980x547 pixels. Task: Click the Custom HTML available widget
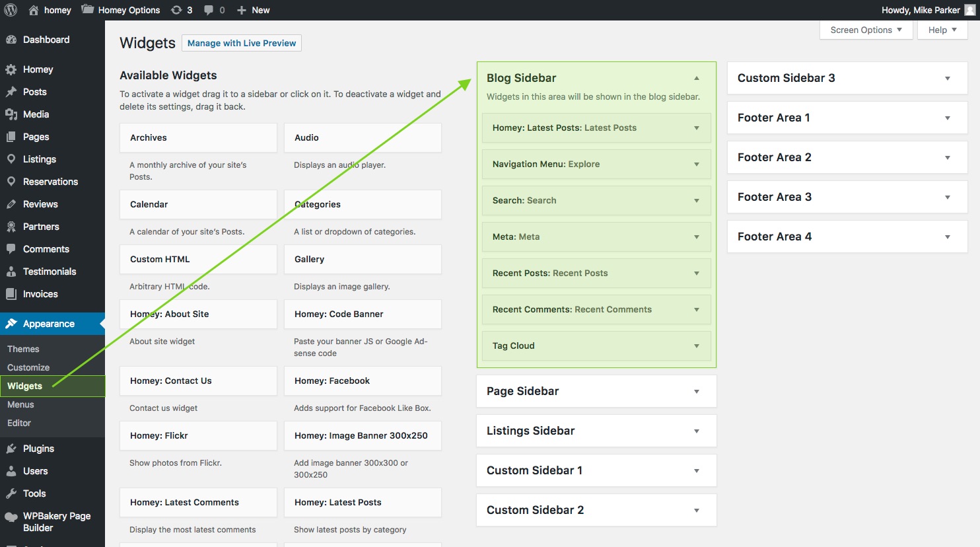198,259
